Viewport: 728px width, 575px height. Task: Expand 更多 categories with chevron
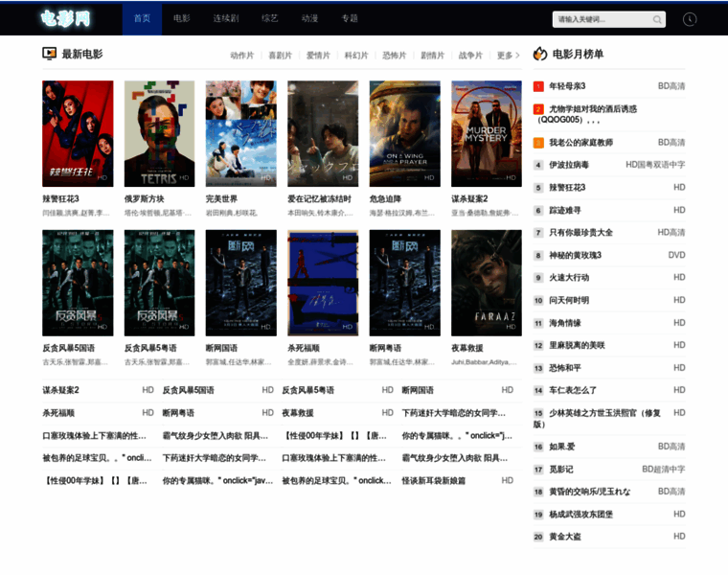pos(508,56)
